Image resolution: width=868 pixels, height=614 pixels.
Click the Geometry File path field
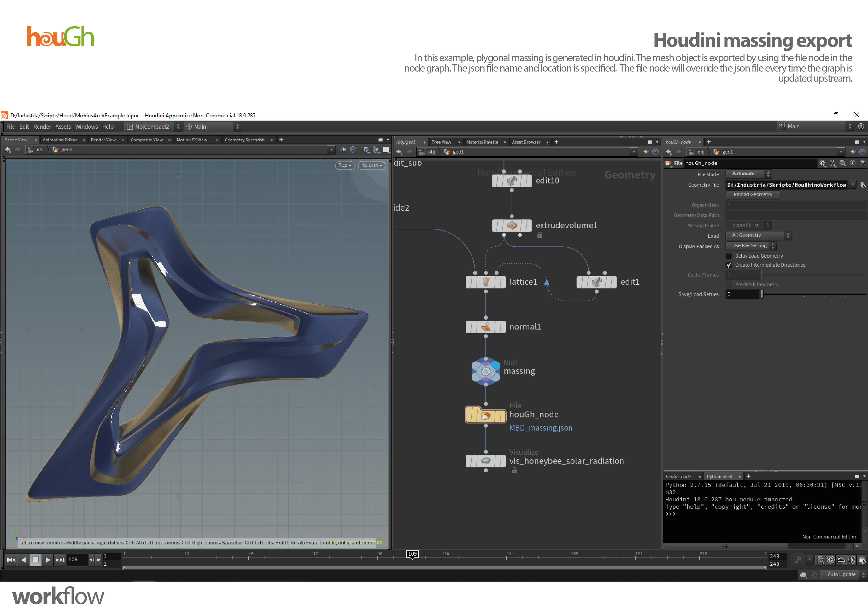(787, 185)
